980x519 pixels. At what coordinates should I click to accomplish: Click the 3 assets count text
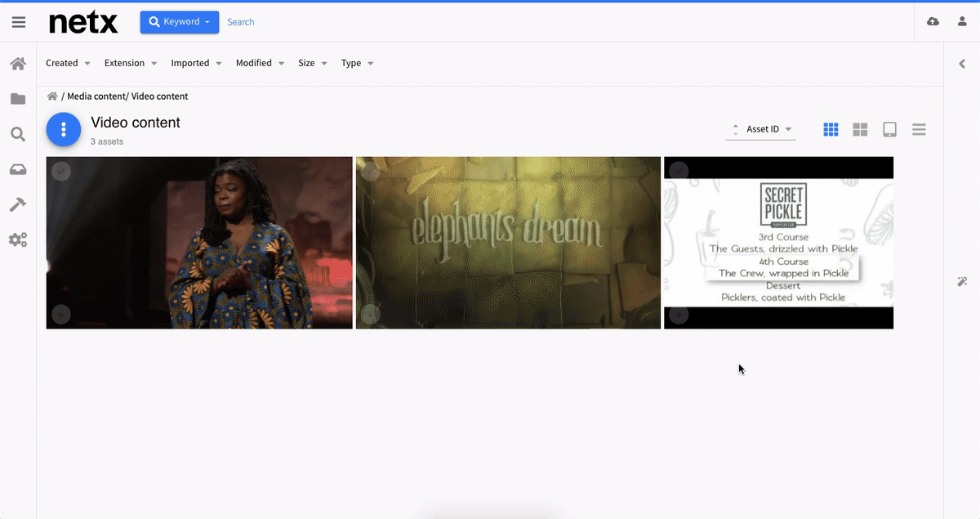click(107, 141)
